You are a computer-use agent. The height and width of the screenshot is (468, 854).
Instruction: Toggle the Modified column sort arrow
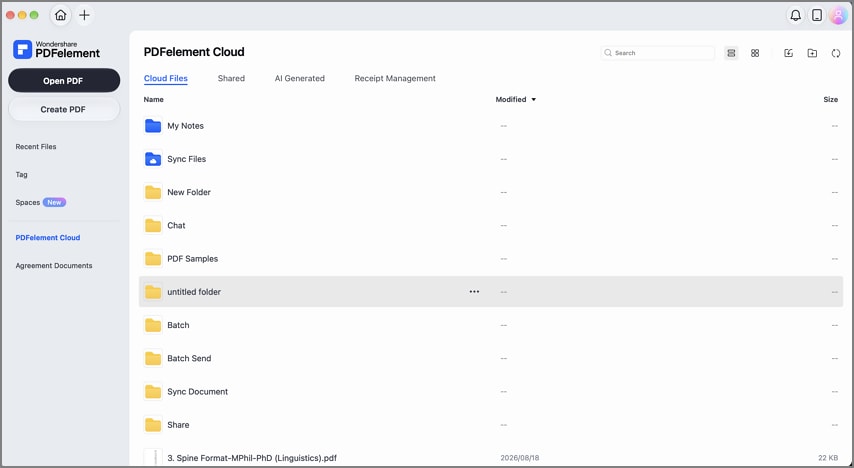click(534, 100)
